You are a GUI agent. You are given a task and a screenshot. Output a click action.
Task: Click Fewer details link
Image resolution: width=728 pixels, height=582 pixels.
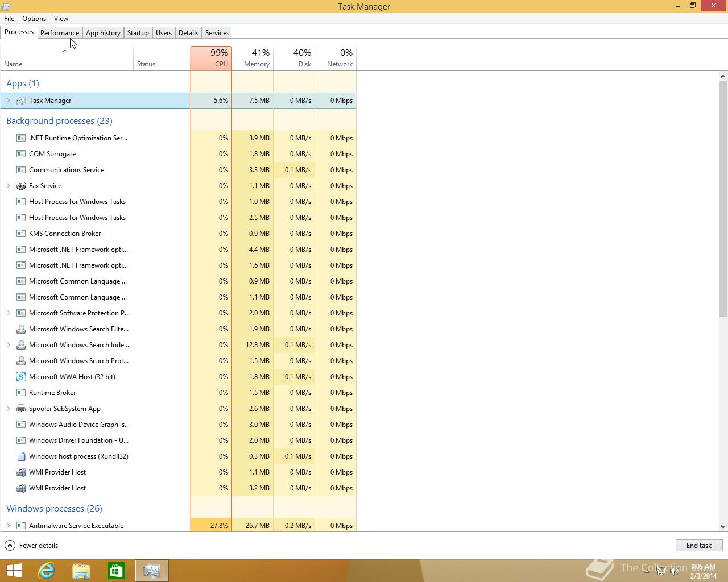[39, 546]
